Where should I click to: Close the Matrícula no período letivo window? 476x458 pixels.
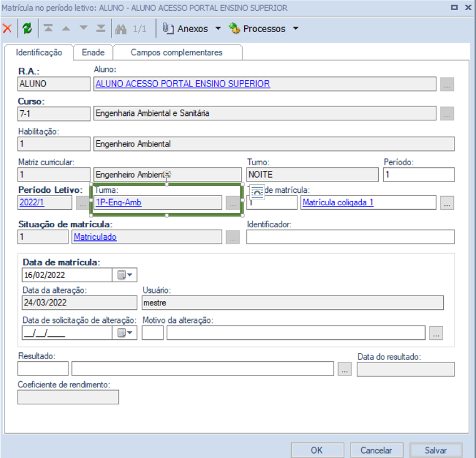[468, 7]
